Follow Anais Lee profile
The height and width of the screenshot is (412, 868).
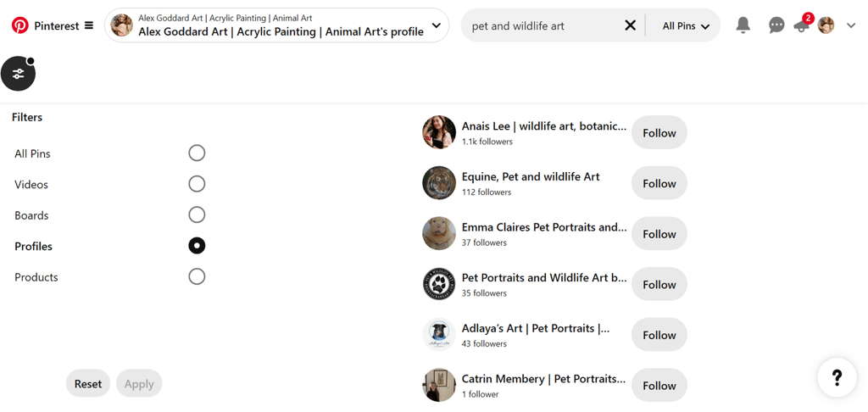659,133
